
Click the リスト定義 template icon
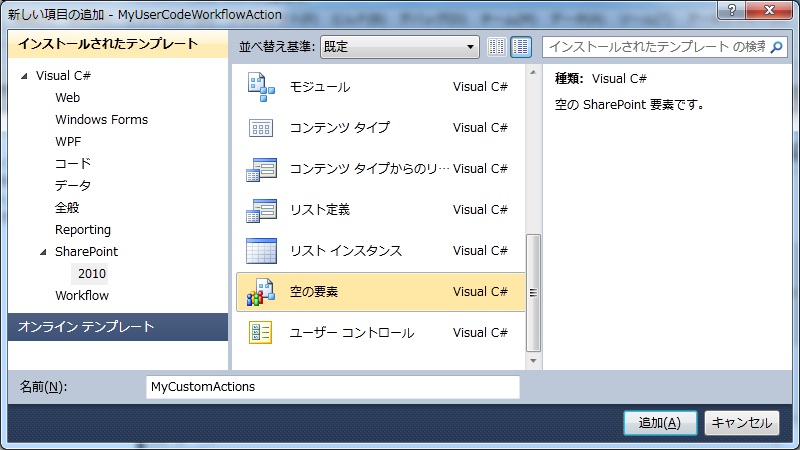coord(261,210)
